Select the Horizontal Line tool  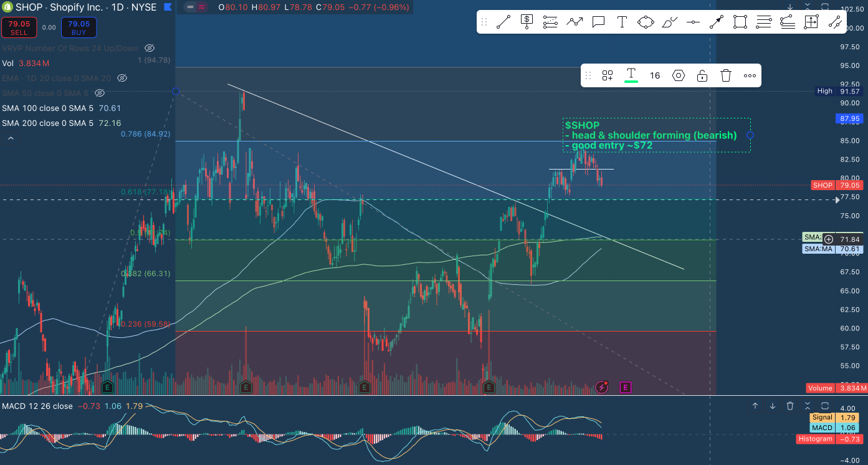pos(693,22)
